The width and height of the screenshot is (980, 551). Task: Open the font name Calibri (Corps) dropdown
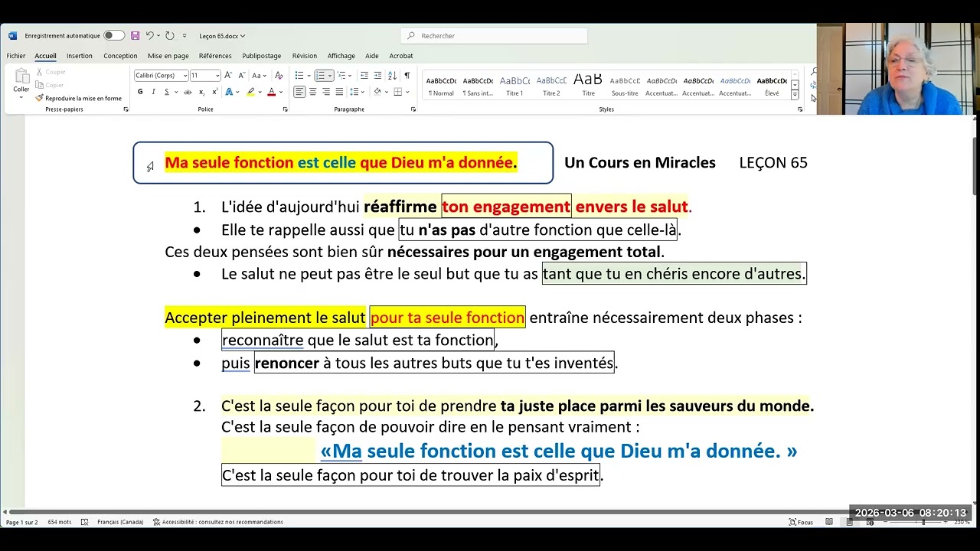[x=185, y=75]
